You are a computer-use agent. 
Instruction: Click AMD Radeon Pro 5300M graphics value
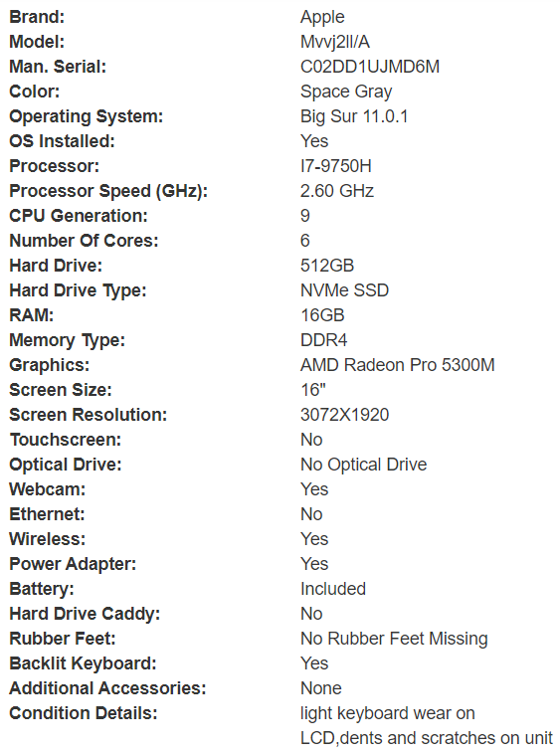pyautogui.click(x=398, y=365)
